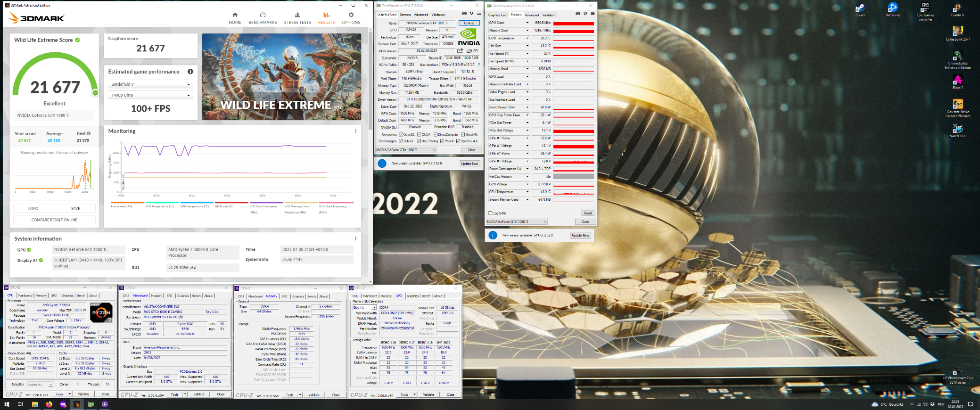This screenshot has height=410, width=980.
Task: Click BIOS Version share/export icon in GPU-Z
Action: pyautogui.click(x=460, y=50)
